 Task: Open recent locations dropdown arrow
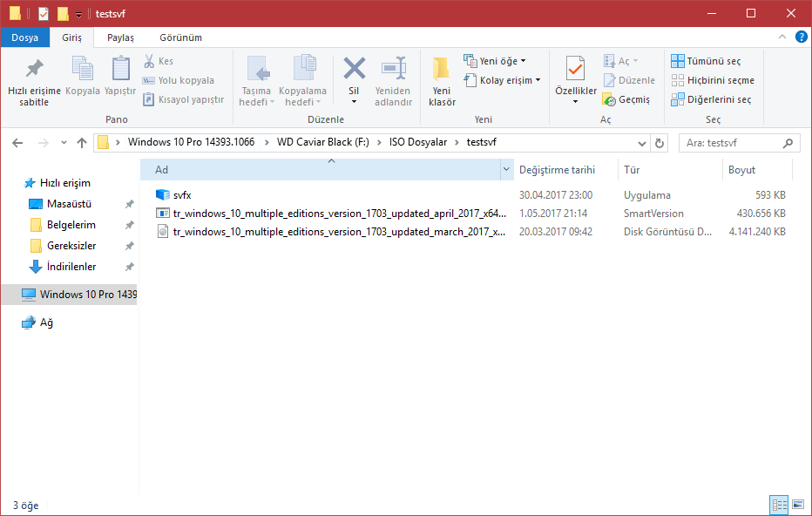(x=64, y=143)
